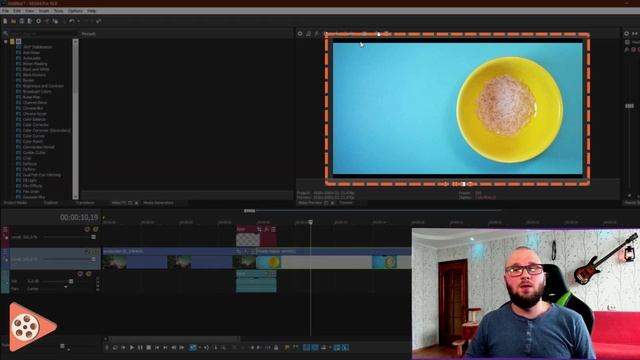
Task: Switch to the Project Media tab
Action: point(16,203)
